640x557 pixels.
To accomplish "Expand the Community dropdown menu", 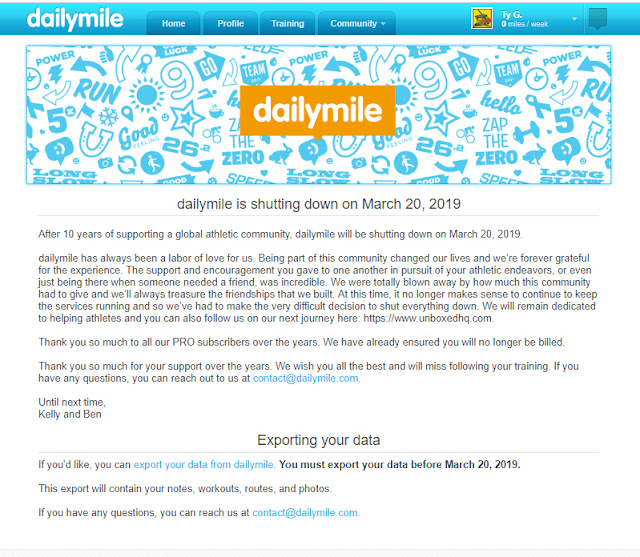I will (x=357, y=23).
